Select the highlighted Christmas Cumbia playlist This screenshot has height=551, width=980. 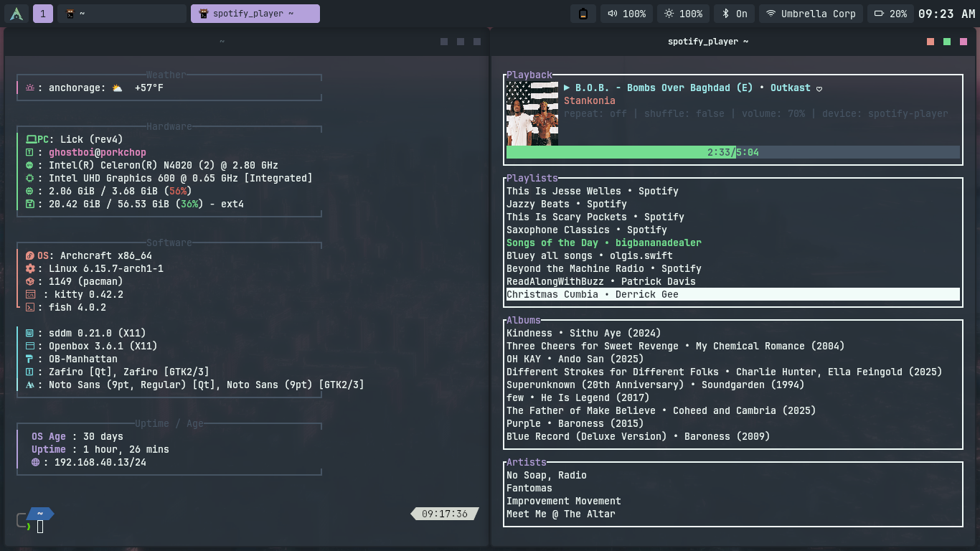tap(733, 294)
